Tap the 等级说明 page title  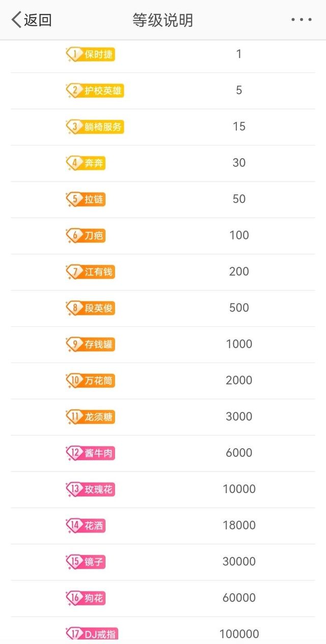162,20
